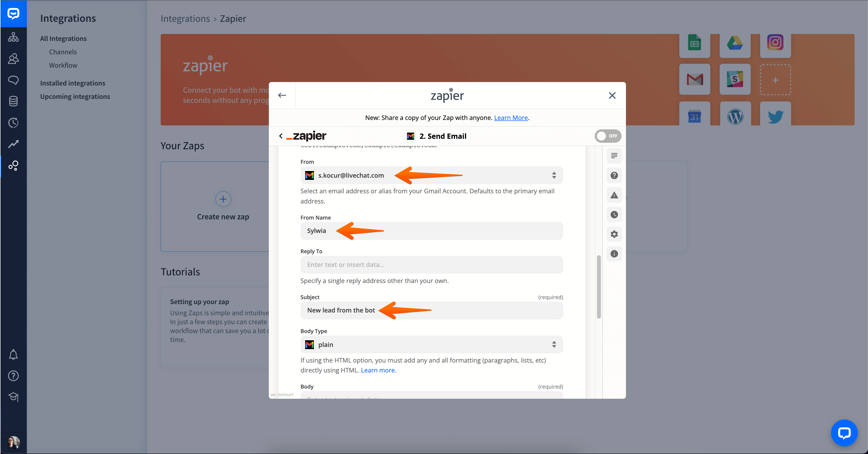Click the Setting up your zap tutorial title

point(199,302)
